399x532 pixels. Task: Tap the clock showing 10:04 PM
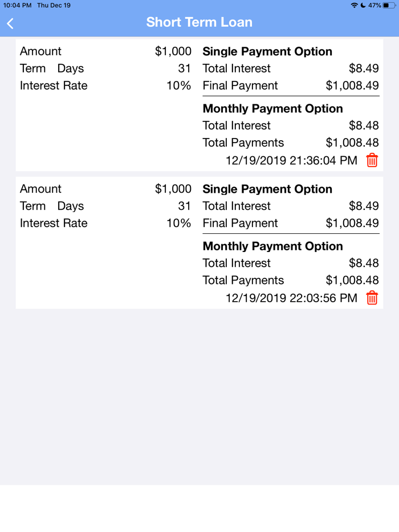click(x=14, y=5)
